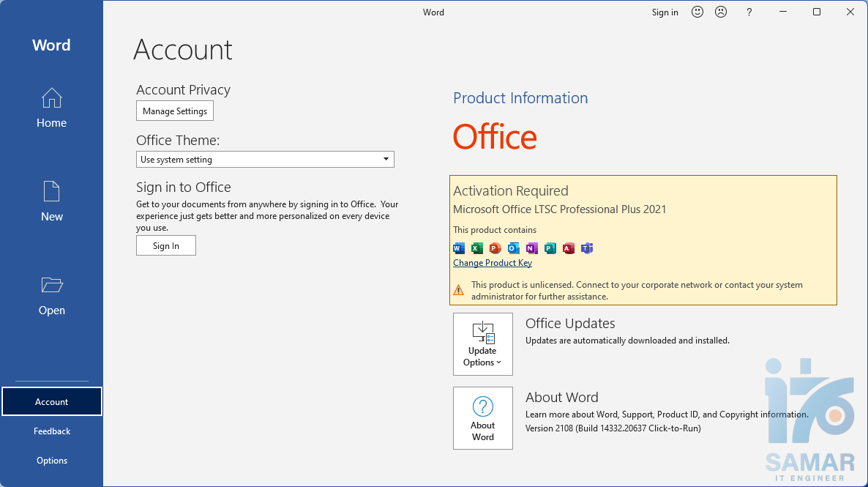Click the PowerPoint product icon
This screenshot has height=487, width=868.
495,248
